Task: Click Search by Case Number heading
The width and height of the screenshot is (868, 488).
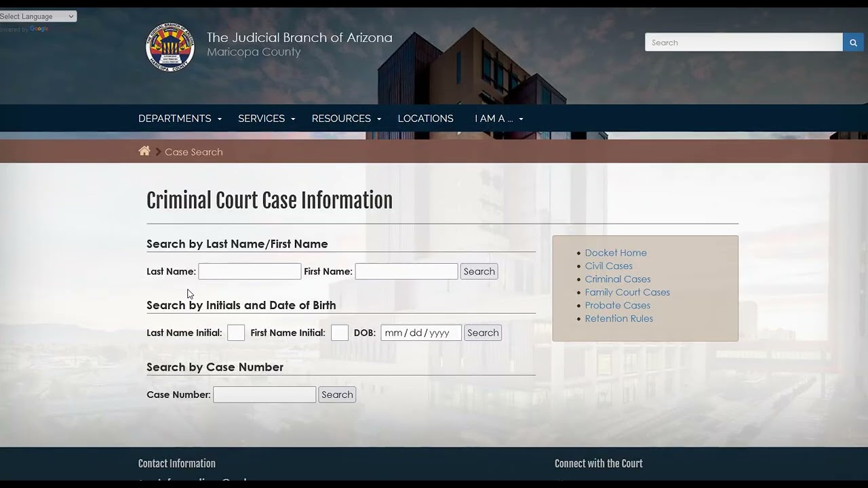Action: click(215, 367)
